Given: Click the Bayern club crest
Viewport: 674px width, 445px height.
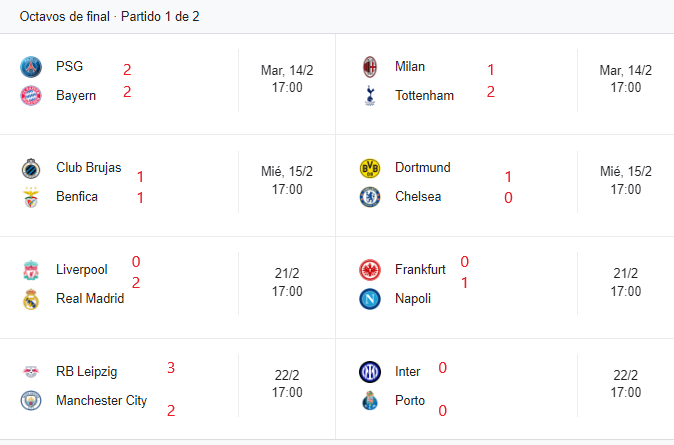Looking at the screenshot, I should click(x=31, y=95).
